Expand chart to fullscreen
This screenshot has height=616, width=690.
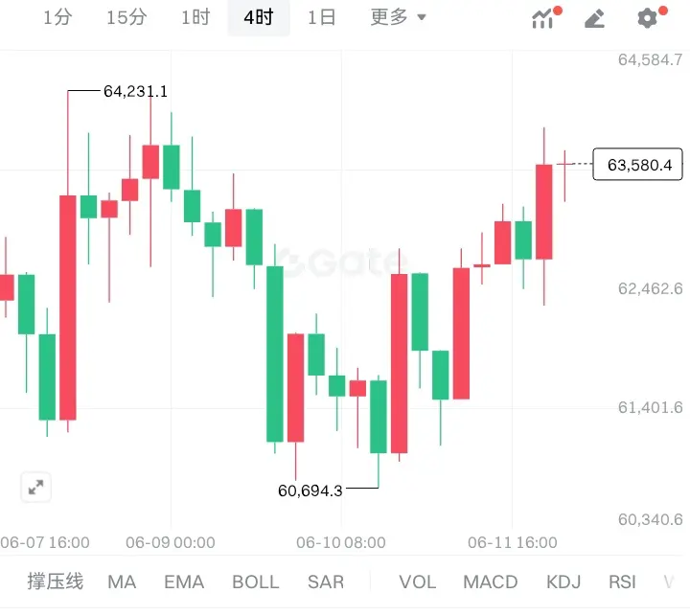click(x=35, y=487)
